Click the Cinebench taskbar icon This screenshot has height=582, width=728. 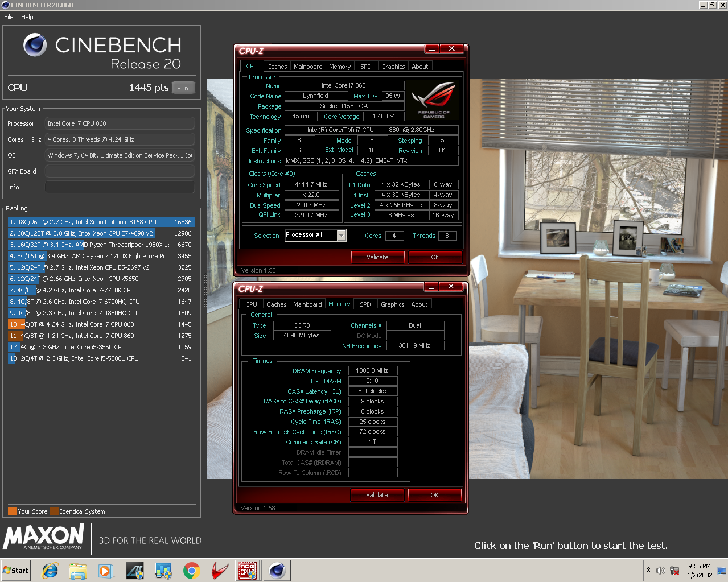pyautogui.click(x=277, y=571)
